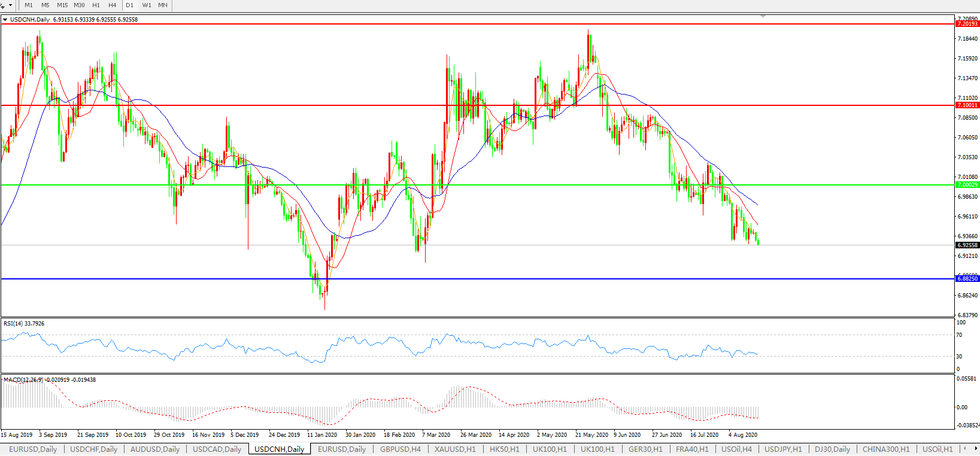Select the red 7.10011 price level label
Screen dimensions: 980x456
pos(967,105)
